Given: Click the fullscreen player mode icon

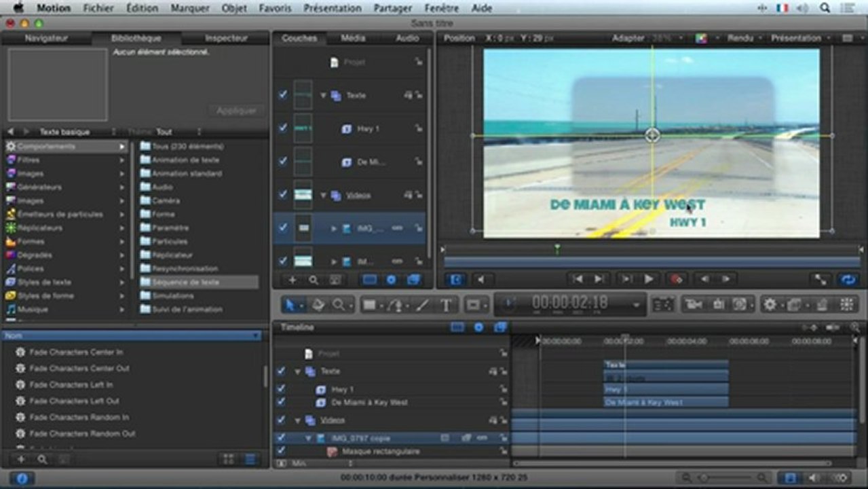Looking at the screenshot, I should point(820,279).
